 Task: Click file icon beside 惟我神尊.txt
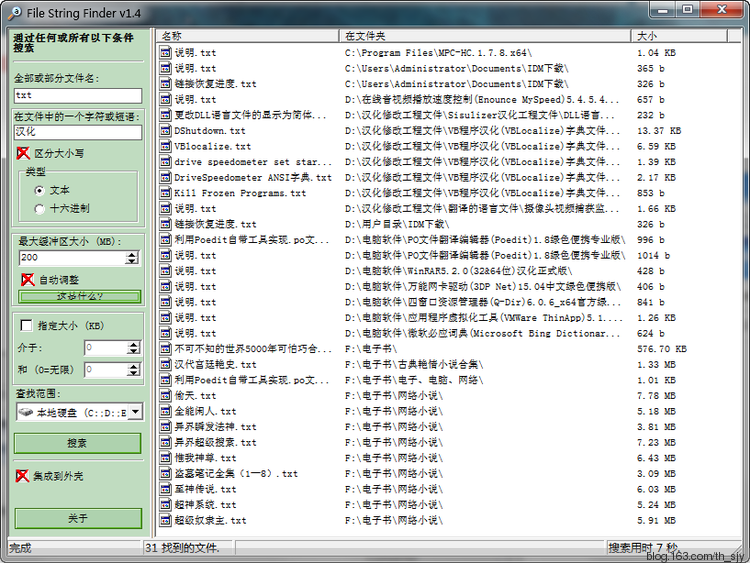(x=165, y=458)
